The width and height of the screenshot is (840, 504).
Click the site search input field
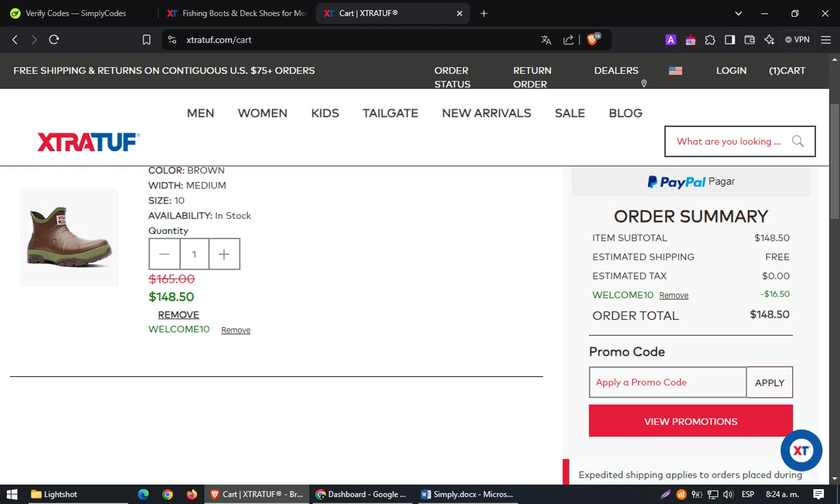tap(728, 141)
